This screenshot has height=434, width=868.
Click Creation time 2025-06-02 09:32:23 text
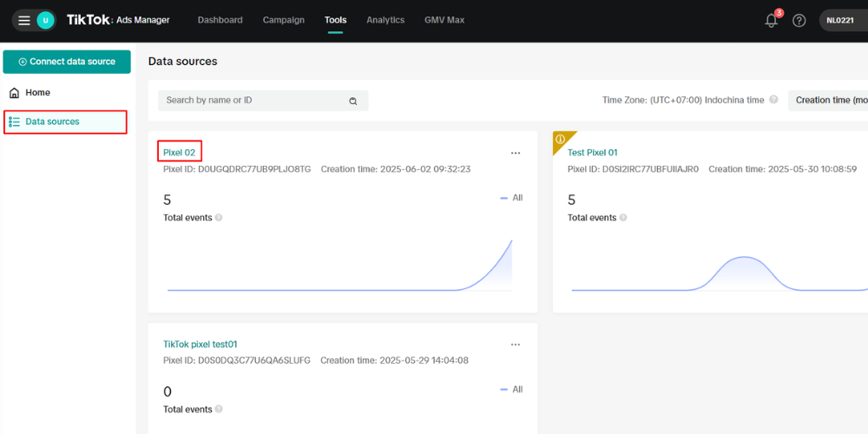click(x=396, y=169)
